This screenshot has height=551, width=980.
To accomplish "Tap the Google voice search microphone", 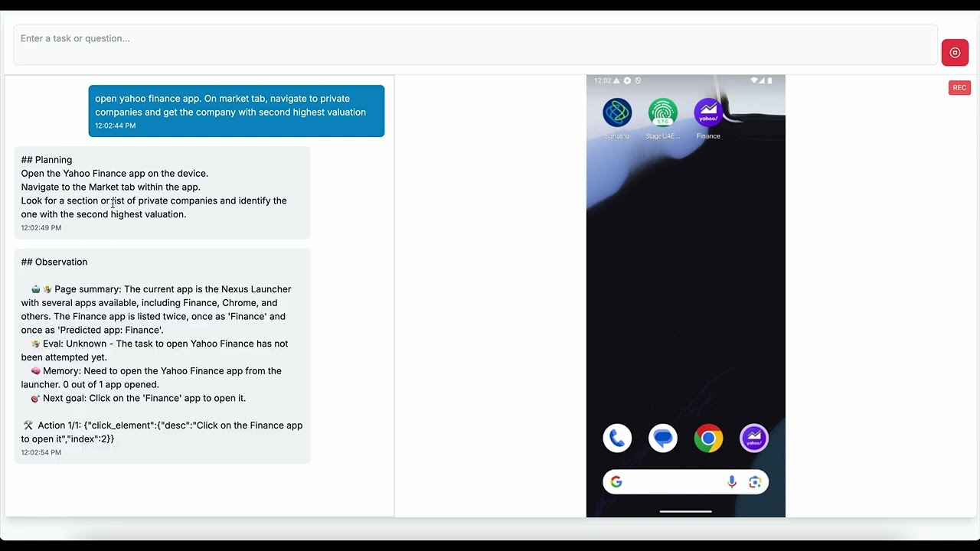I will pos(732,482).
